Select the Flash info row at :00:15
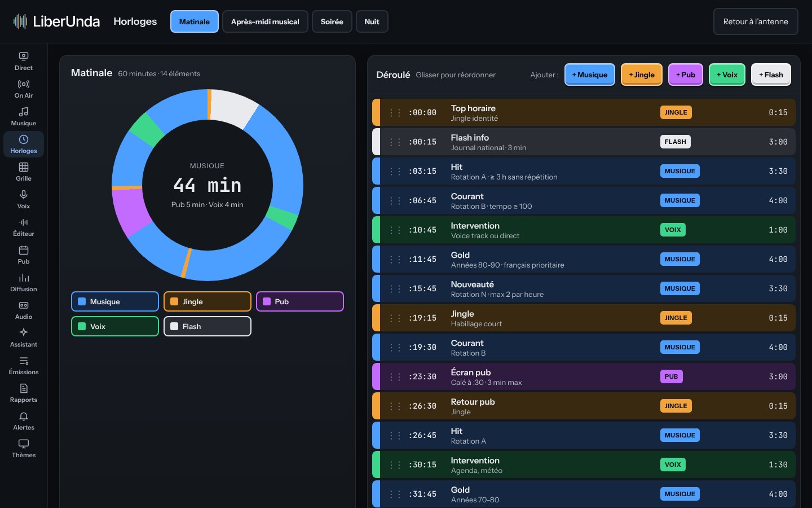This screenshot has height=508, width=812. coord(584,142)
